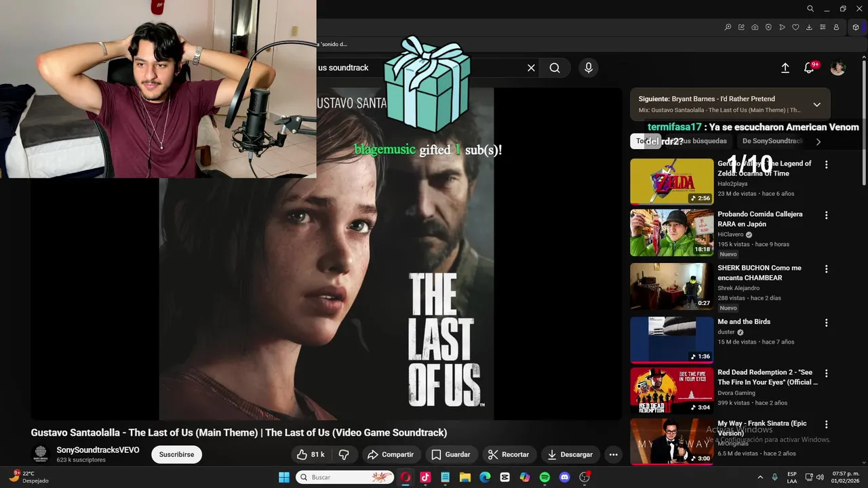868x488 pixels.
Task: Subscribe with the Suscribirse button
Action: coord(176,455)
